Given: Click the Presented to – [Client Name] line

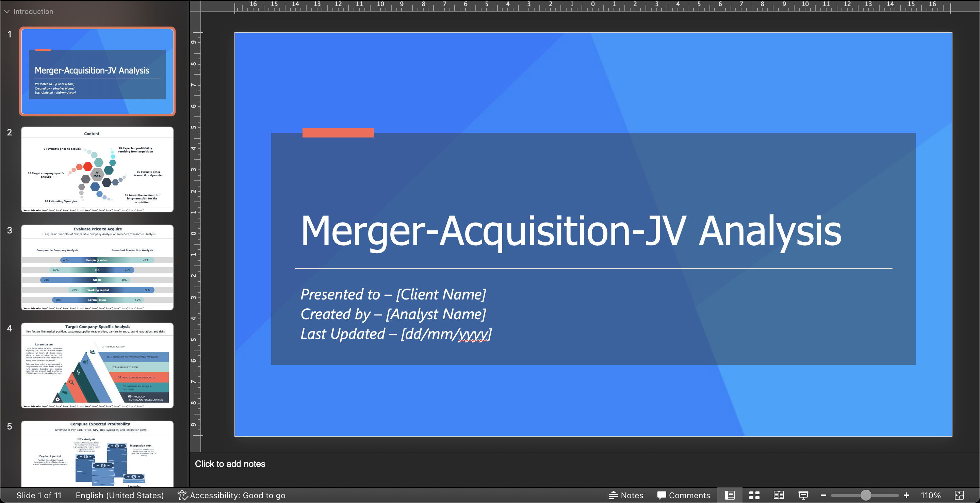Looking at the screenshot, I should 393,294.
